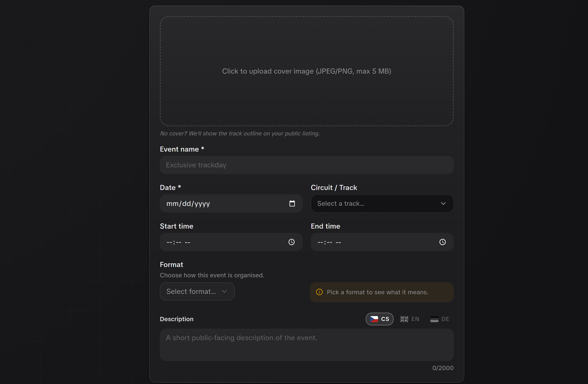Open the End time clock picker icon
The width and height of the screenshot is (588, 384).
[x=443, y=242]
